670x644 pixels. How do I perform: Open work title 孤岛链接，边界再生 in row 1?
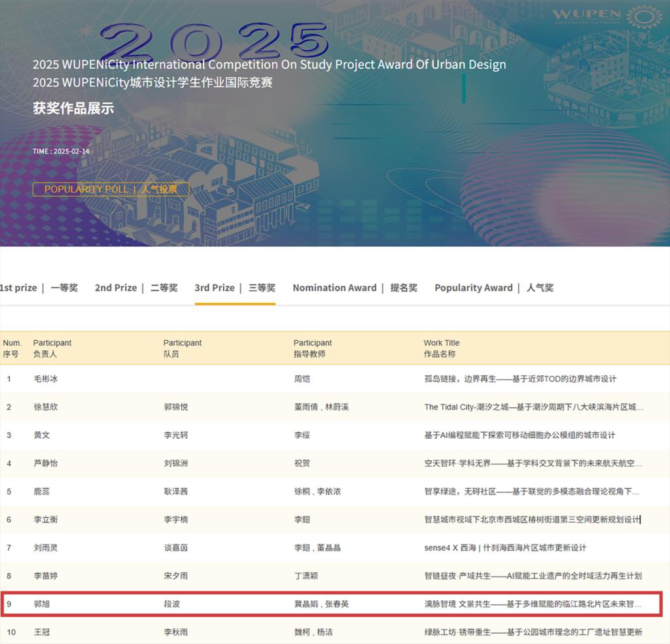click(520, 379)
